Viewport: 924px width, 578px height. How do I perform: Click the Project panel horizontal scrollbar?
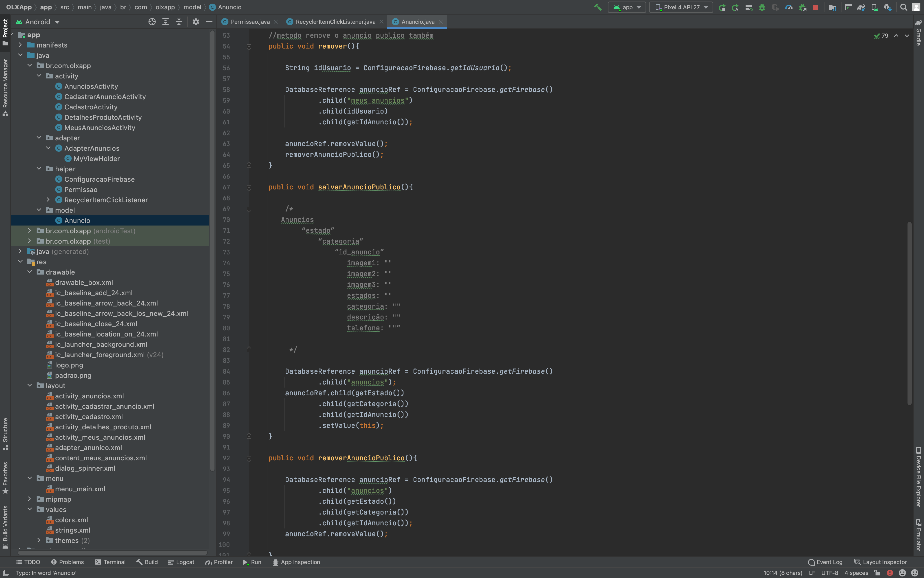coord(113,552)
